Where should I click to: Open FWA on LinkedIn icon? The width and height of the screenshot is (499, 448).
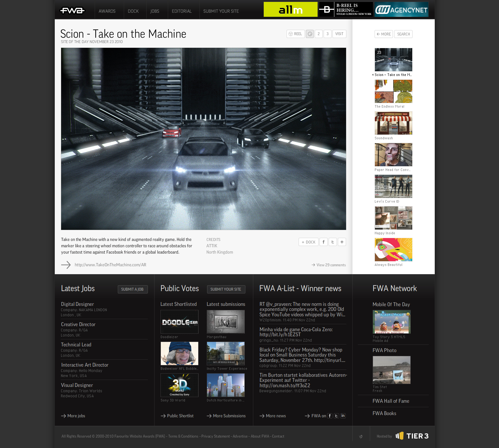343,416
